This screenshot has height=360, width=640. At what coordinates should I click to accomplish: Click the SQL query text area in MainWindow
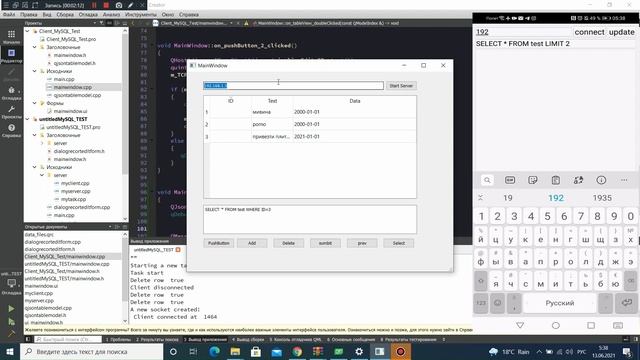point(310,219)
